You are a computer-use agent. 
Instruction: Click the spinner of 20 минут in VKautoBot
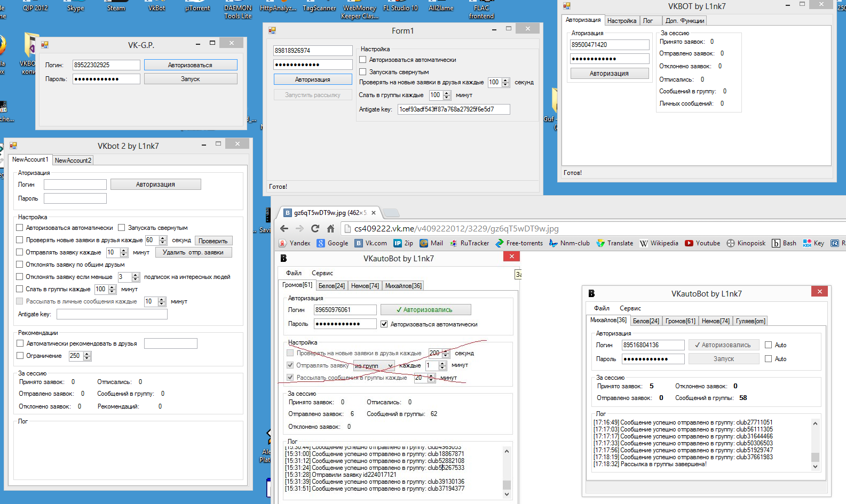430,378
